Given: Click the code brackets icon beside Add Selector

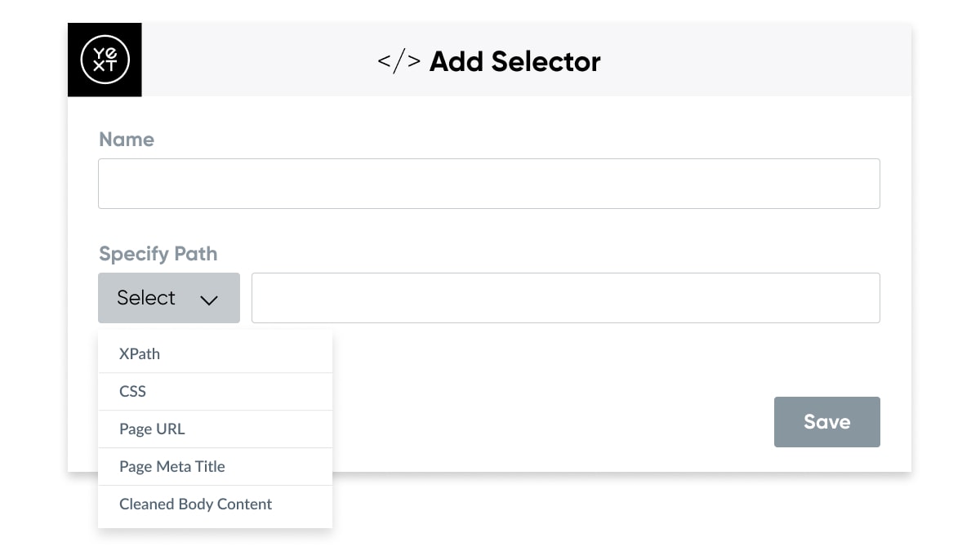Looking at the screenshot, I should [399, 61].
